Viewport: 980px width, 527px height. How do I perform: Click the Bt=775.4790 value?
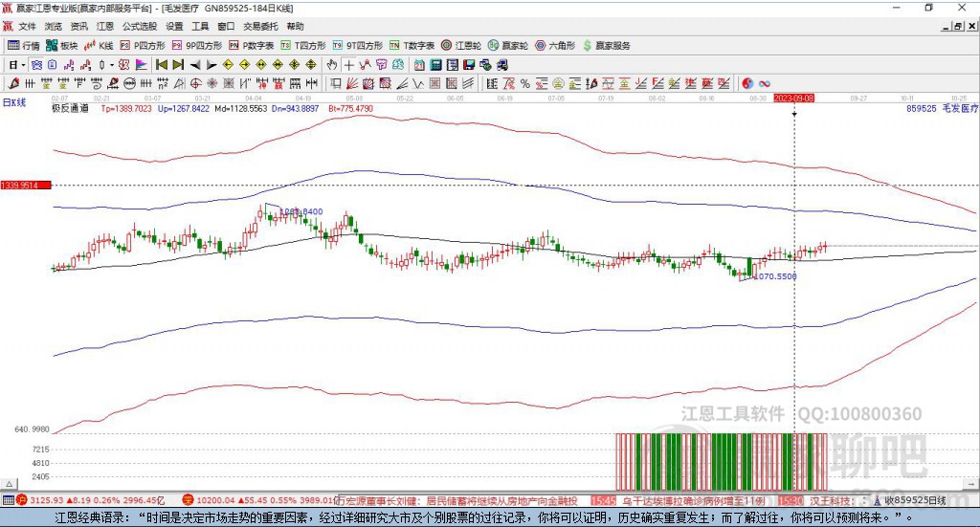point(350,108)
